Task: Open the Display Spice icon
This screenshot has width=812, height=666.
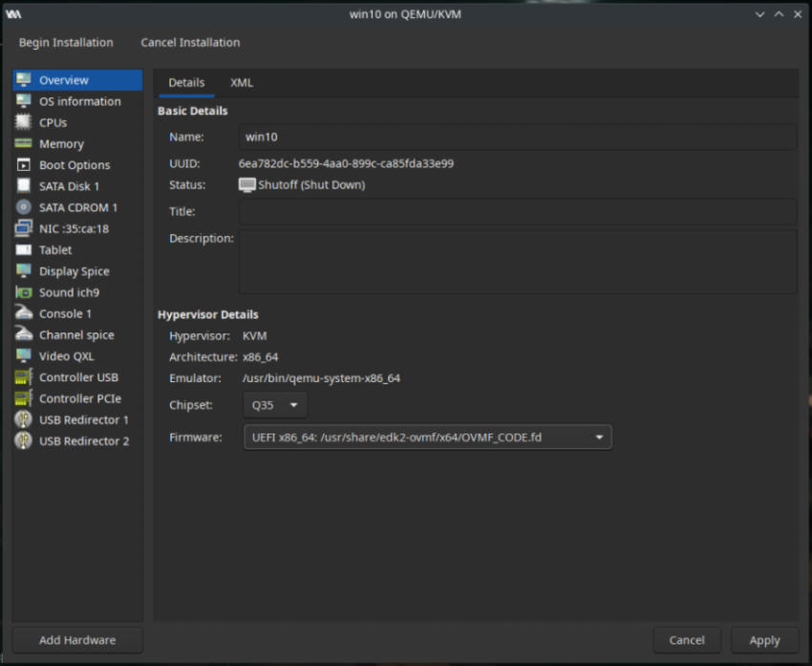Action: pos(23,270)
